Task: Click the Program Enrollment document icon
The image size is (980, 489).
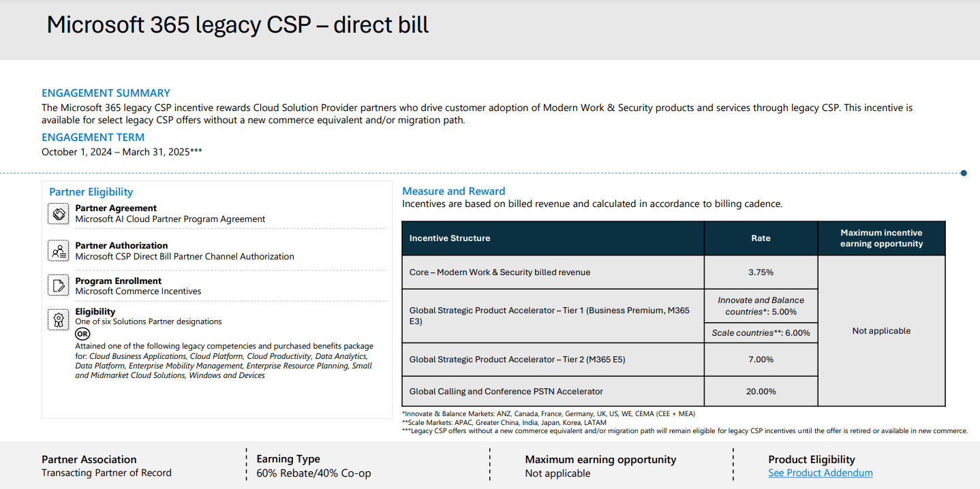Action: tap(58, 285)
